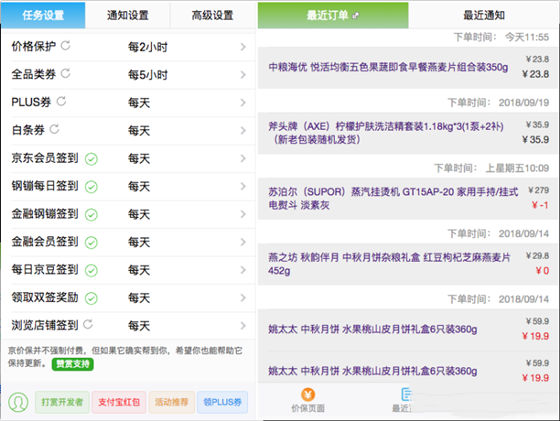The height and width of the screenshot is (421, 560).
Task: Click refresh icon beside 白条券
Action: coord(54,129)
